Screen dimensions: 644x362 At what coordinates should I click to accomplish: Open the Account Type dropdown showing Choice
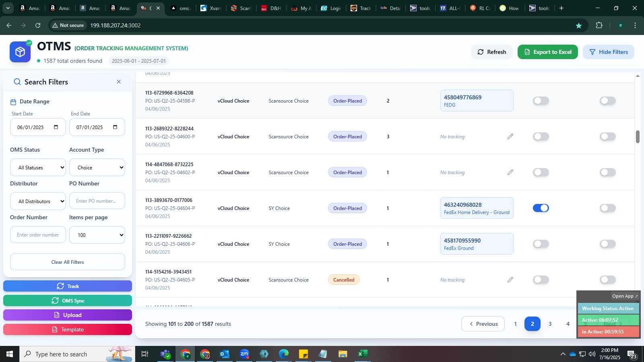pos(97,167)
